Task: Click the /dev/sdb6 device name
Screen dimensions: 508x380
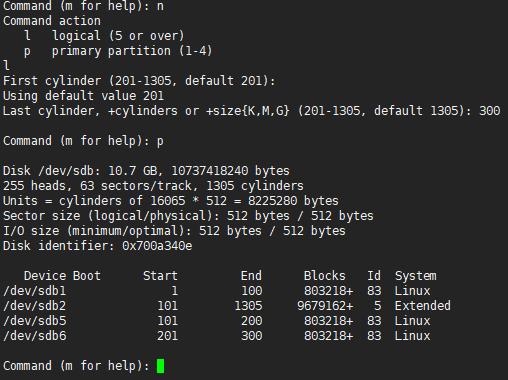Action: [x=35, y=336]
